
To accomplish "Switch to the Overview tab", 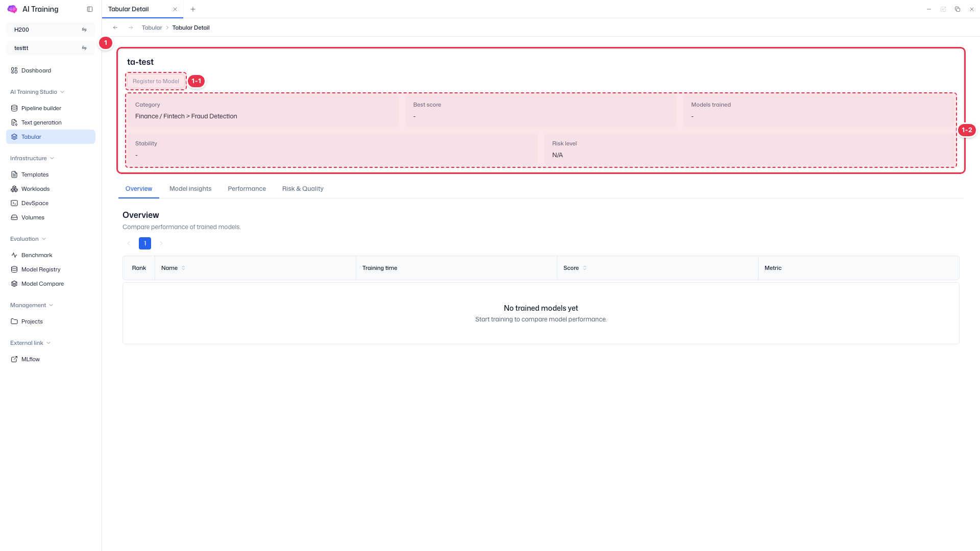I will [x=139, y=189].
